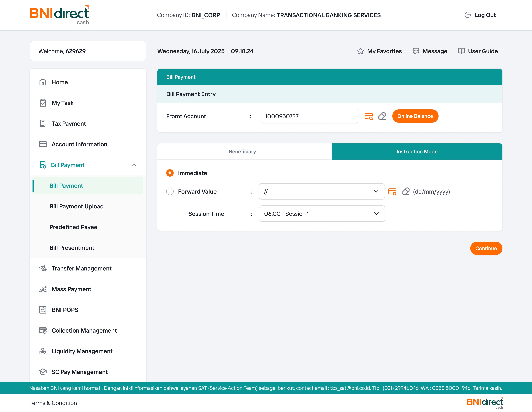532x412 pixels.
Task: Open the Forward Value date dropdown
Action: 322,192
